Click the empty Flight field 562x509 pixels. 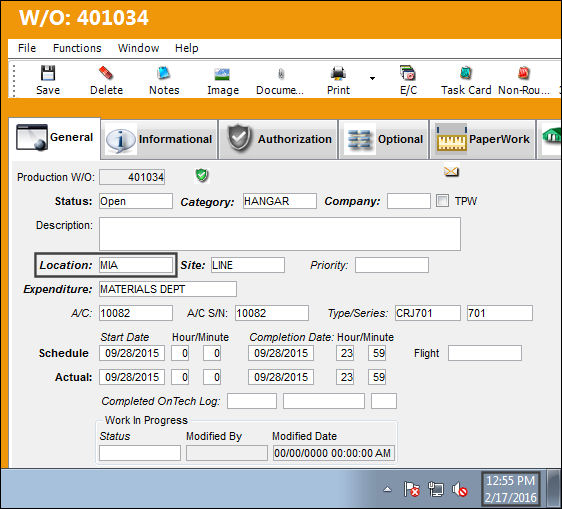(485, 353)
